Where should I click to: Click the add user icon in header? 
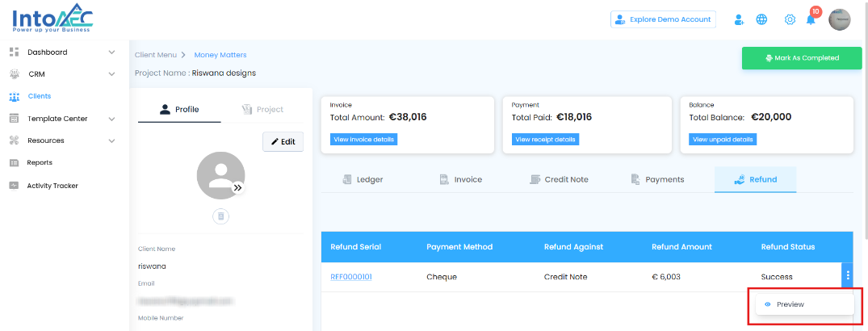pyautogui.click(x=739, y=19)
